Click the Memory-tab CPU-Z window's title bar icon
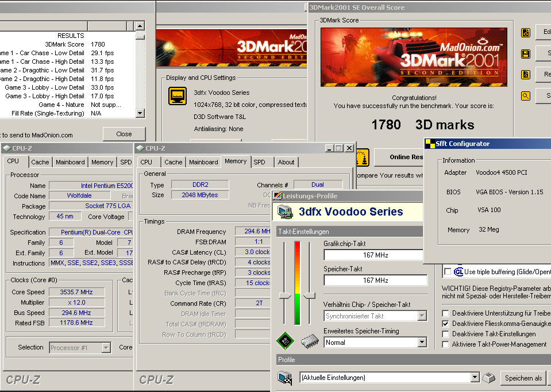Viewport: 551px width, 392px height. [x=140, y=148]
